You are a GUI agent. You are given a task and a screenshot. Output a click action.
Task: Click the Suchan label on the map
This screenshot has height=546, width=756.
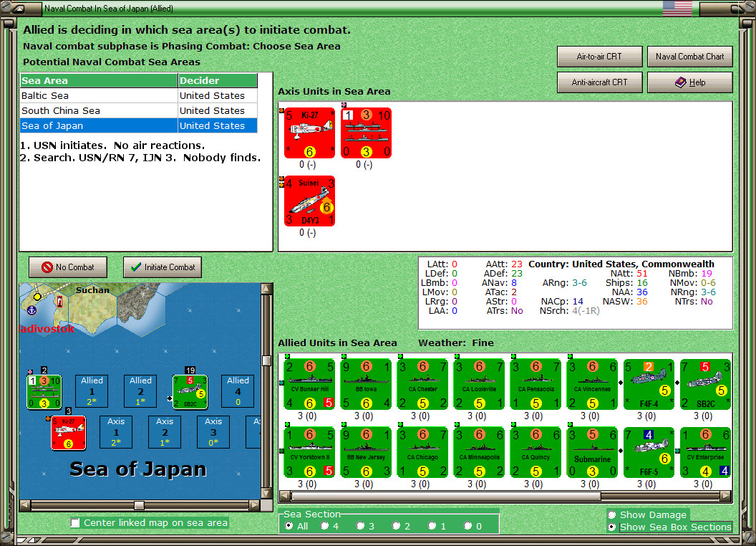pyautogui.click(x=92, y=290)
